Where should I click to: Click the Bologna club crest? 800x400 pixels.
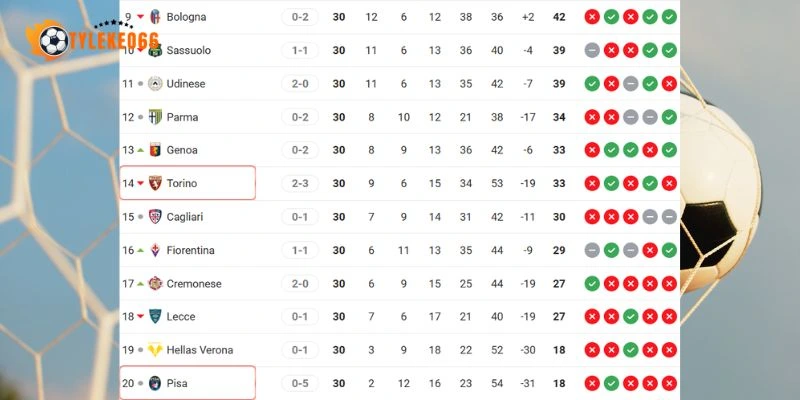[x=155, y=17]
